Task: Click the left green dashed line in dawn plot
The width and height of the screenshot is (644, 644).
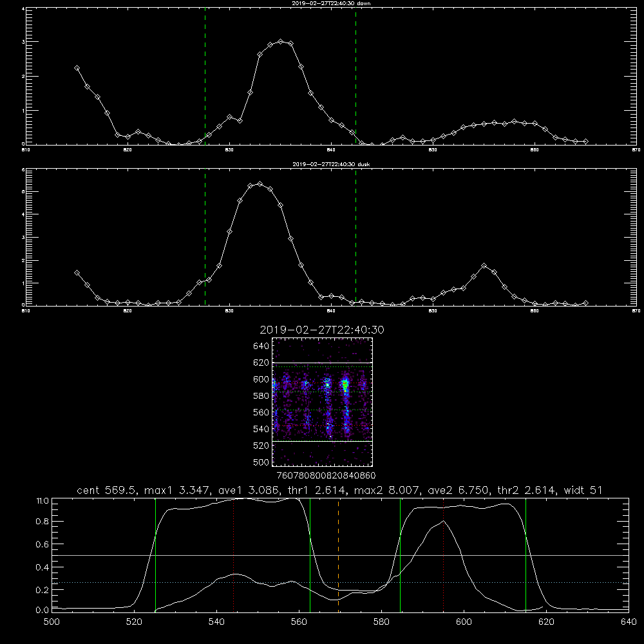Action: (x=205, y=77)
